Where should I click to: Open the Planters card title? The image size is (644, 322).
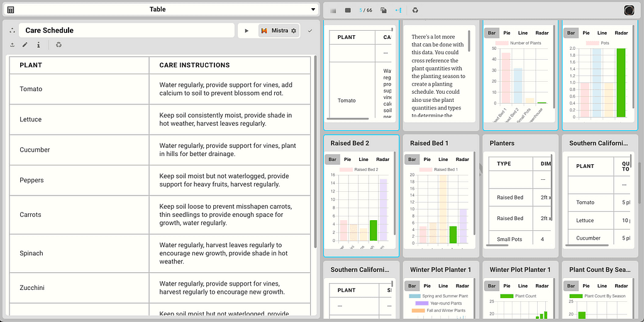click(x=502, y=143)
